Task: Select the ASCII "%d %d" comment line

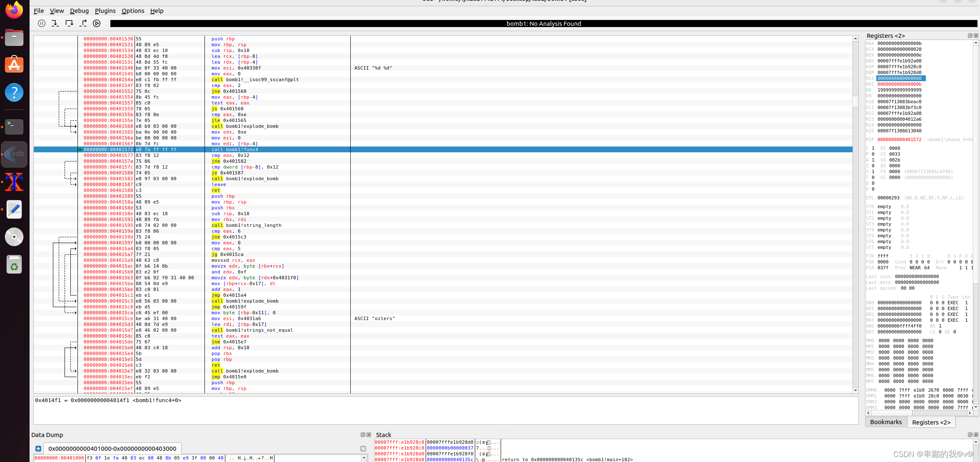Action: click(373, 68)
